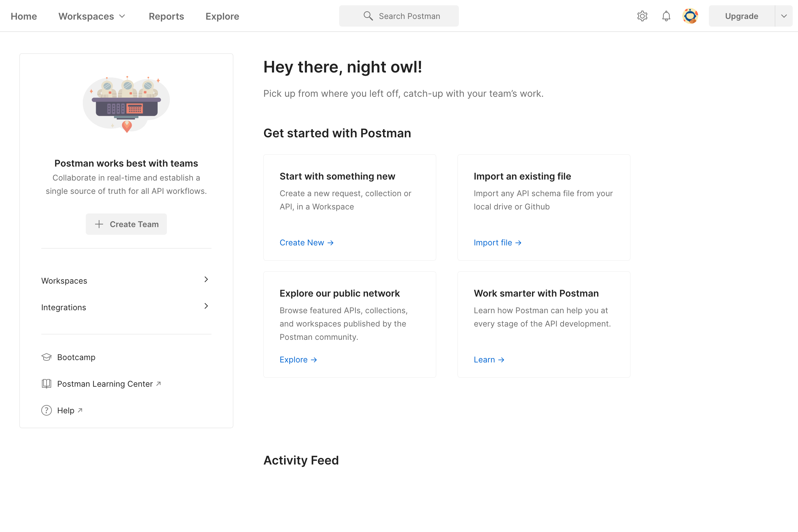Click the 'Start with something new' heading
The image size is (798, 532).
click(x=337, y=177)
